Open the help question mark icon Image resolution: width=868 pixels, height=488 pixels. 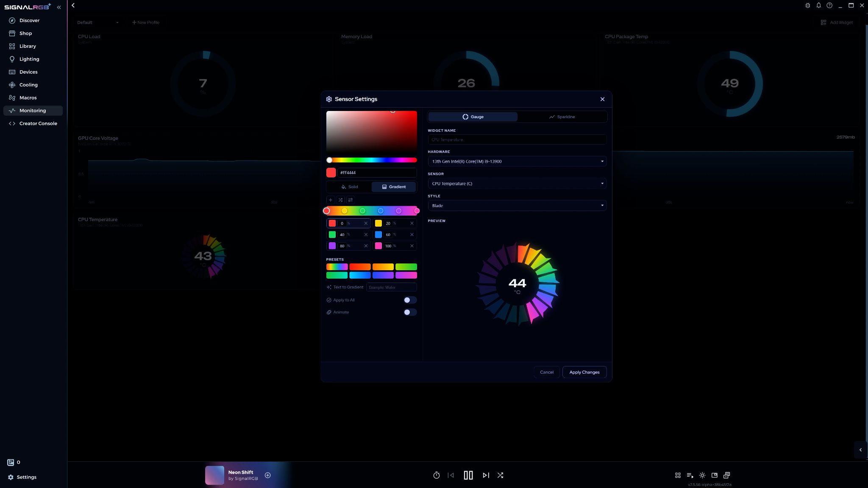pyautogui.click(x=829, y=6)
